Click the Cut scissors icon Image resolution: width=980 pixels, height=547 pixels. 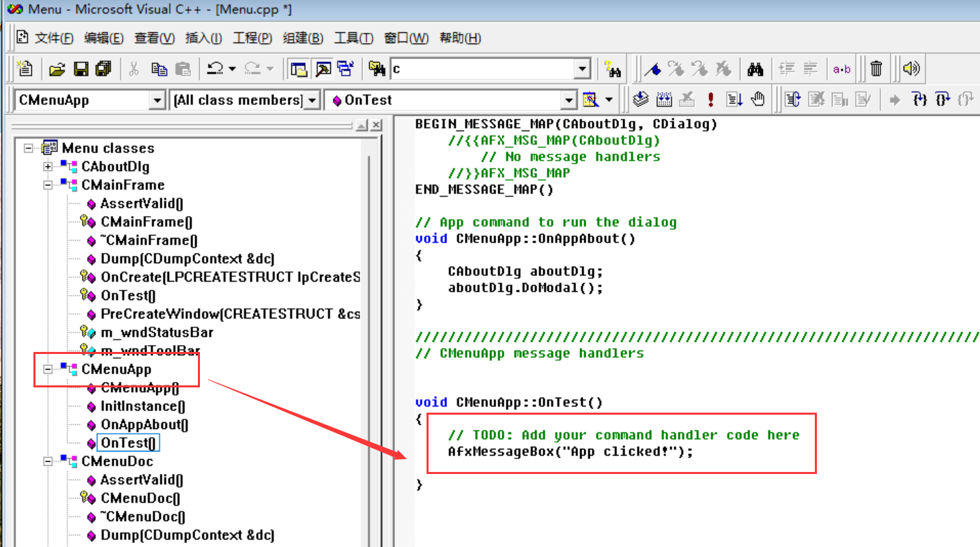click(x=134, y=69)
